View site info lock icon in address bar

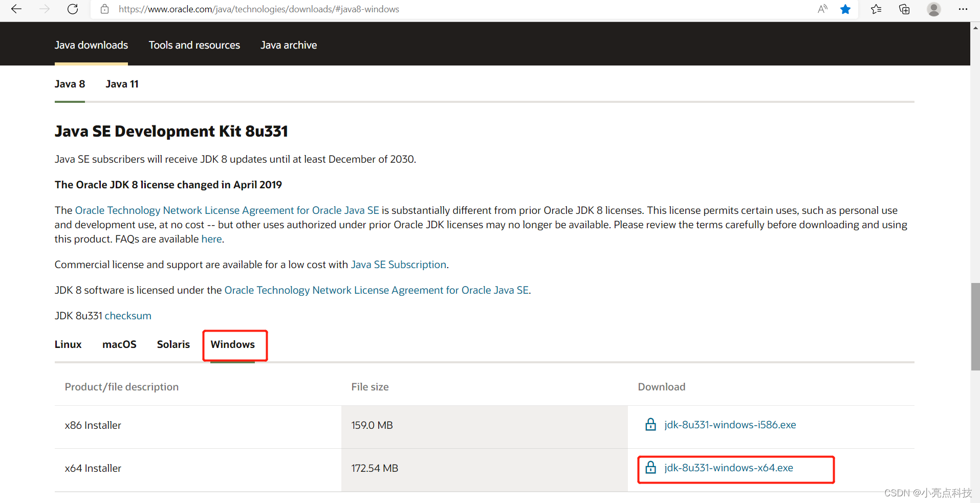[x=105, y=9]
